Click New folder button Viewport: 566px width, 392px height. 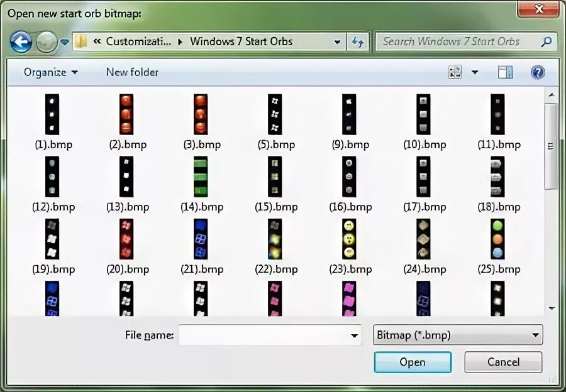click(132, 72)
